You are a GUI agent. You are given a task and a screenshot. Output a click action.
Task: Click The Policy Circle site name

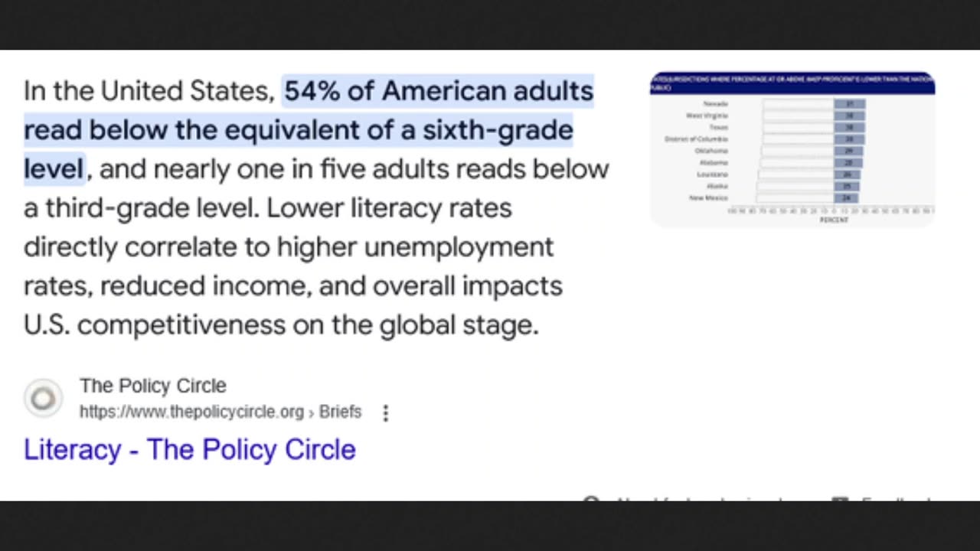pos(152,386)
